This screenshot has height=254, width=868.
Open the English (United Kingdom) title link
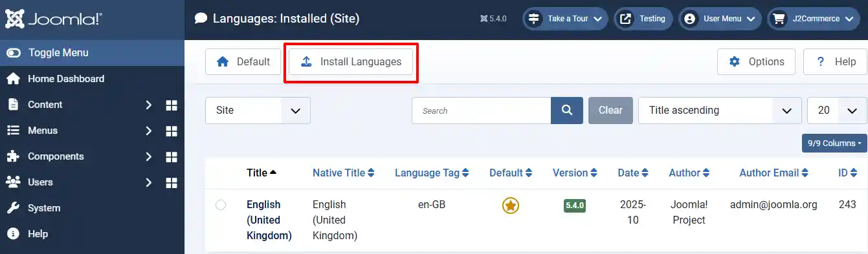pyautogui.click(x=269, y=220)
